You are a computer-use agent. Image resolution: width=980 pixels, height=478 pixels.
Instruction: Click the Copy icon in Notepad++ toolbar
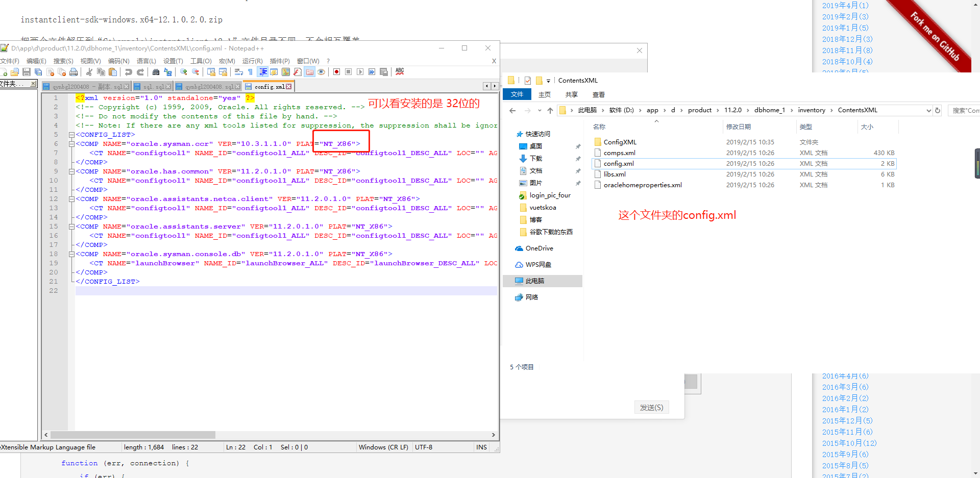(x=101, y=72)
